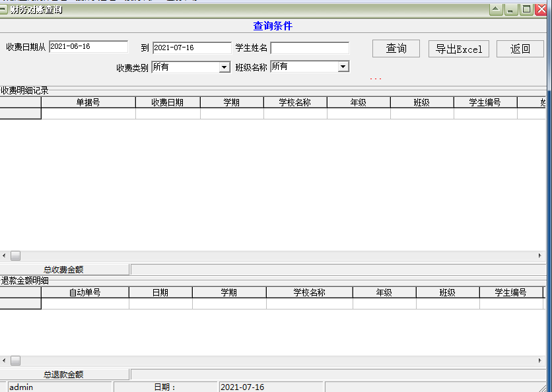This screenshot has height=392, width=552.
Task: Select the 学生编号 column header in the 退款金额明细 table
Action: tap(511, 292)
